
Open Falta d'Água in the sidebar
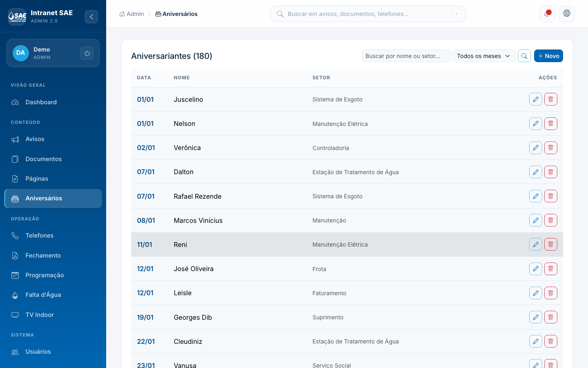click(x=53, y=295)
